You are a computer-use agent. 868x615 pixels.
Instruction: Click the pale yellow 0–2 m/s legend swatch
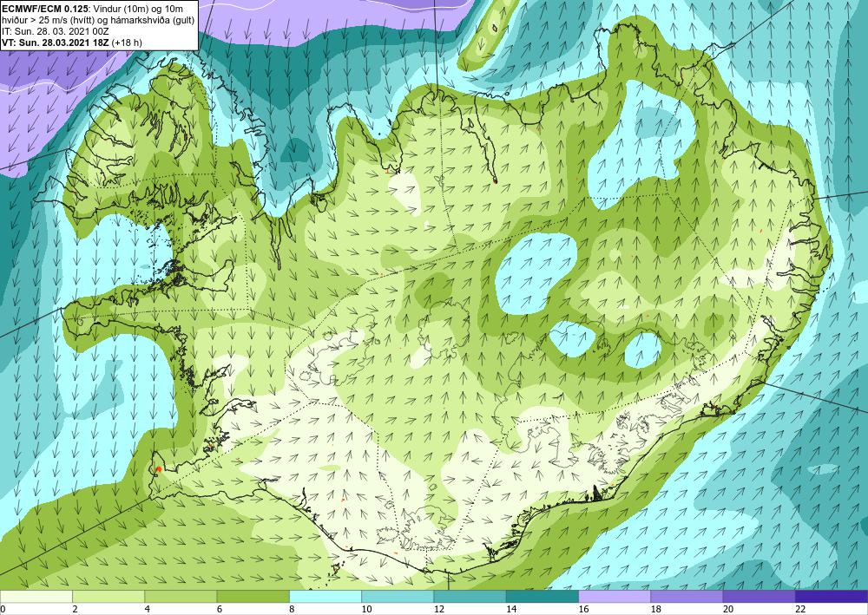point(36,596)
